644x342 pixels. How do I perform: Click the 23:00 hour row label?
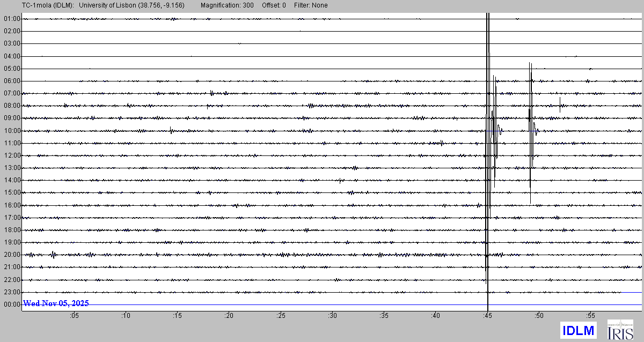click(12, 292)
